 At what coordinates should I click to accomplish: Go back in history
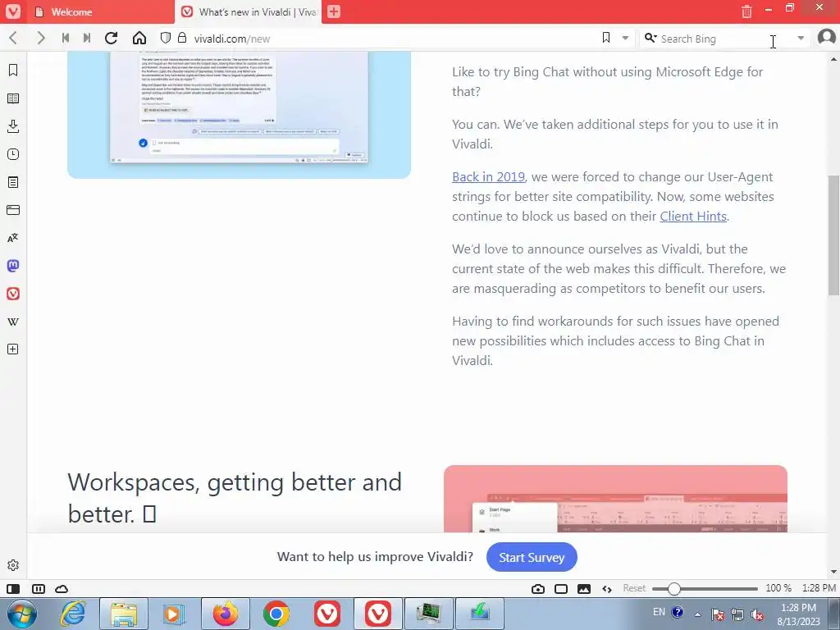coord(13,38)
